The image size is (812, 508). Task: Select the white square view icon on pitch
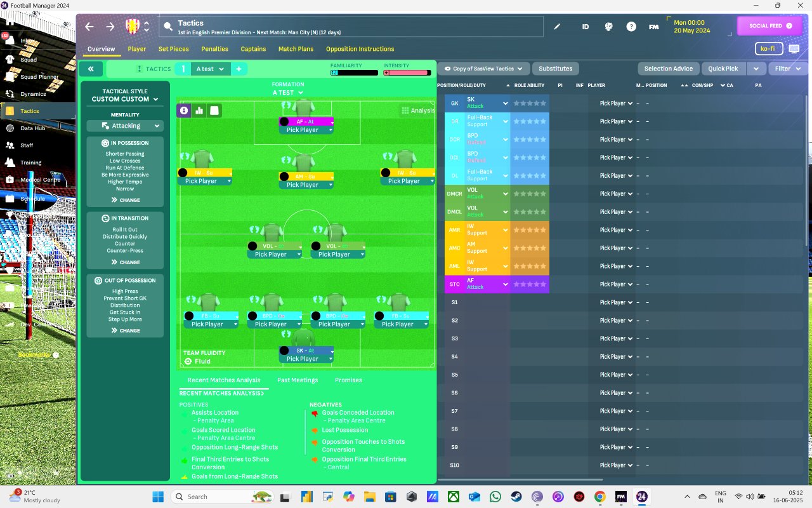point(214,110)
